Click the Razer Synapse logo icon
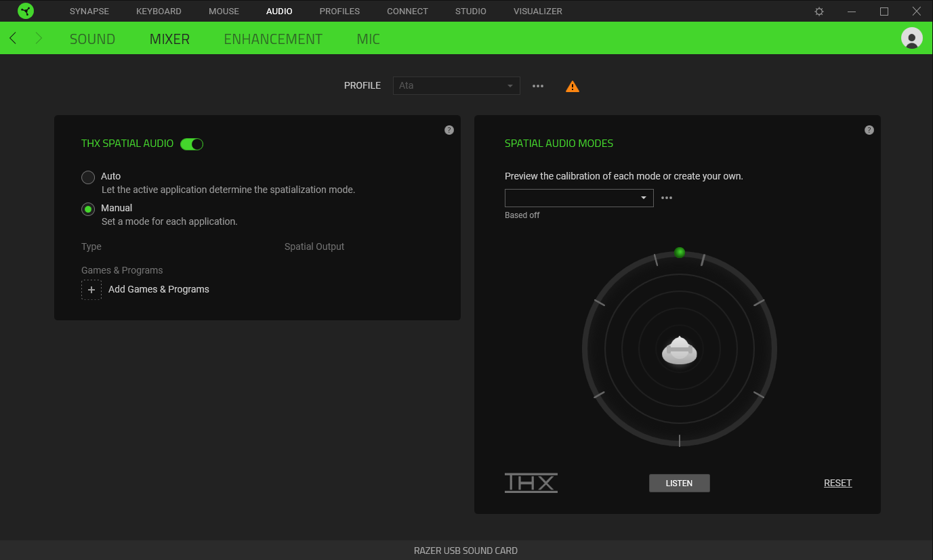 point(26,11)
